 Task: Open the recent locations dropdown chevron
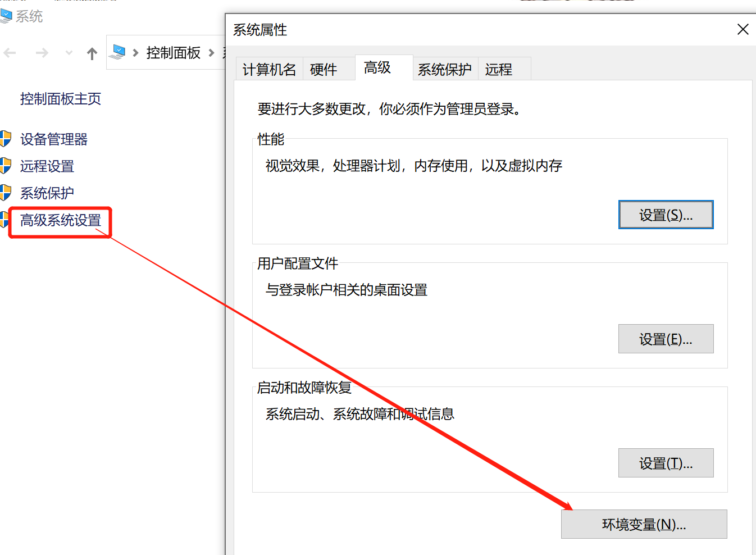[68, 52]
